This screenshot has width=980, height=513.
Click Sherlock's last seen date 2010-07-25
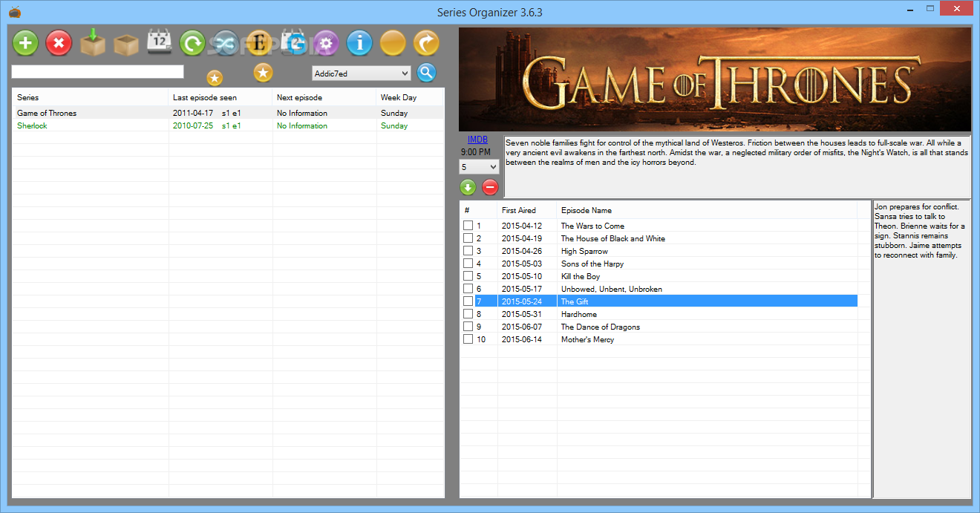tap(193, 125)
